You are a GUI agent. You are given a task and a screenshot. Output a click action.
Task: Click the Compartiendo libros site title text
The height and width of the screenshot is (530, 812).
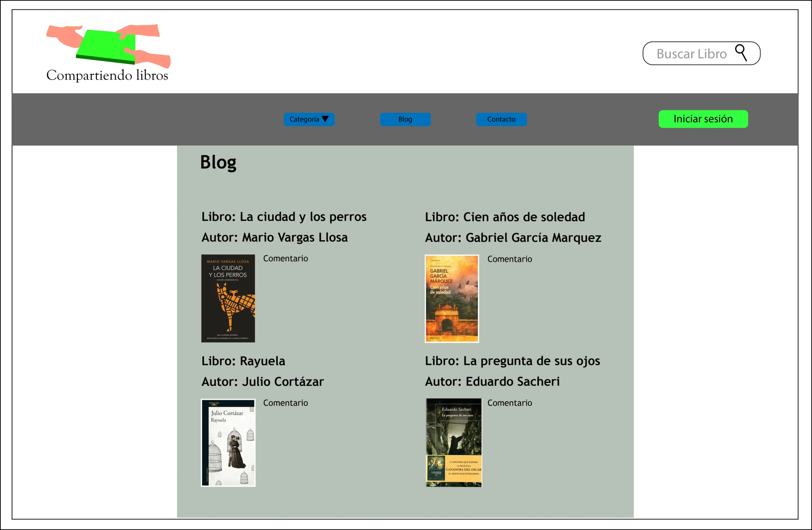click(x=107, y=75)
